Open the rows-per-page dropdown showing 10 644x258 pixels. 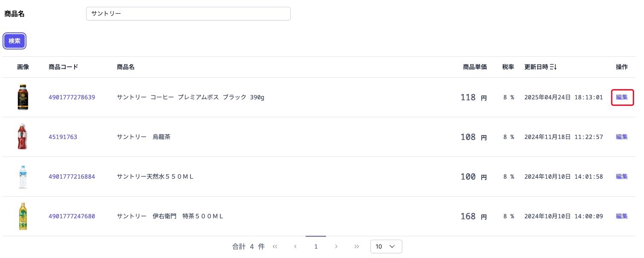click(386, 246)
